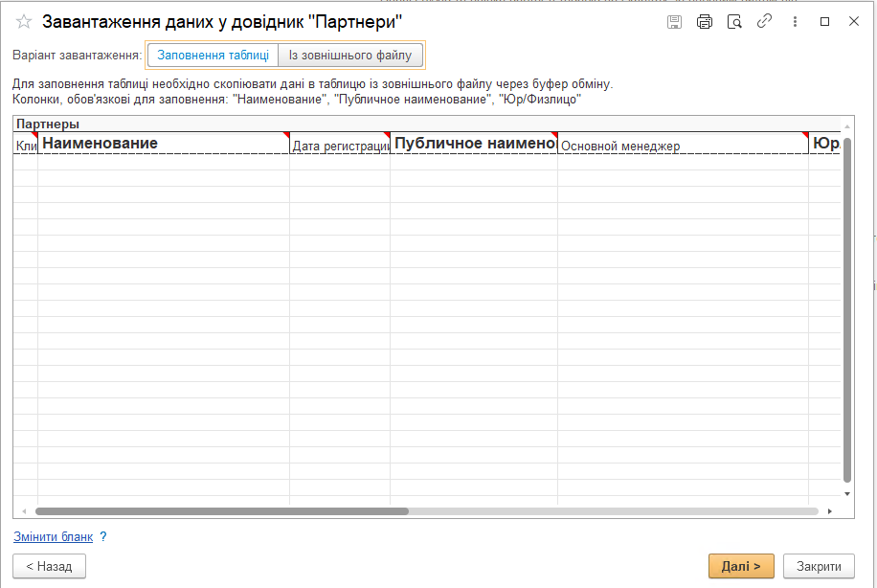Click the right arrow of horizontal scrollbar
Screen dimensions: 877x588
830,511
